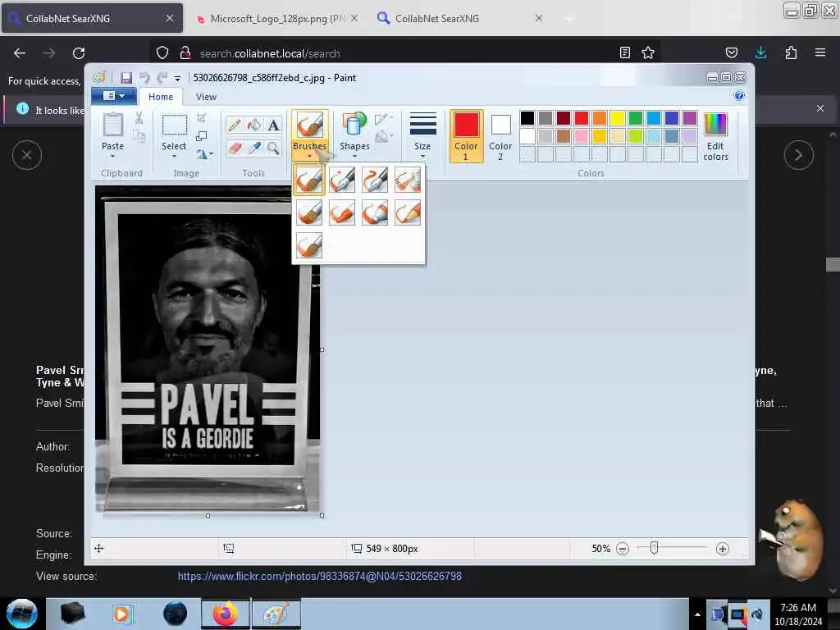Viewport: 840px width, 630px height.
Task: Choose the Fill with color bucket tool
Action: point(254,126)
